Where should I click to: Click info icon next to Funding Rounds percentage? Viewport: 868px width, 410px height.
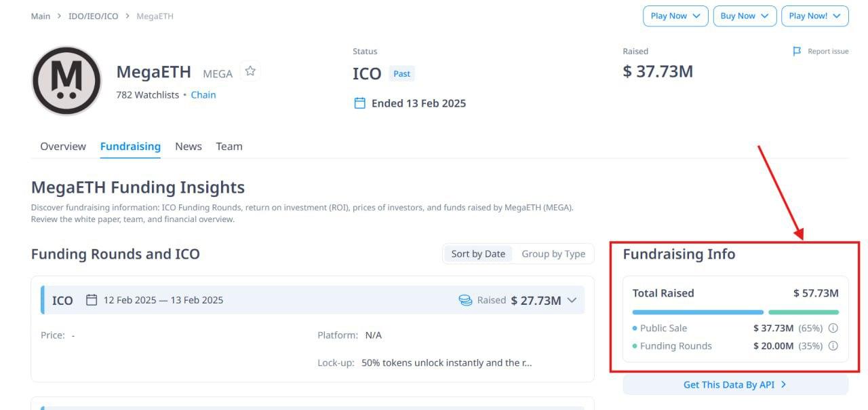pos(833,346)
